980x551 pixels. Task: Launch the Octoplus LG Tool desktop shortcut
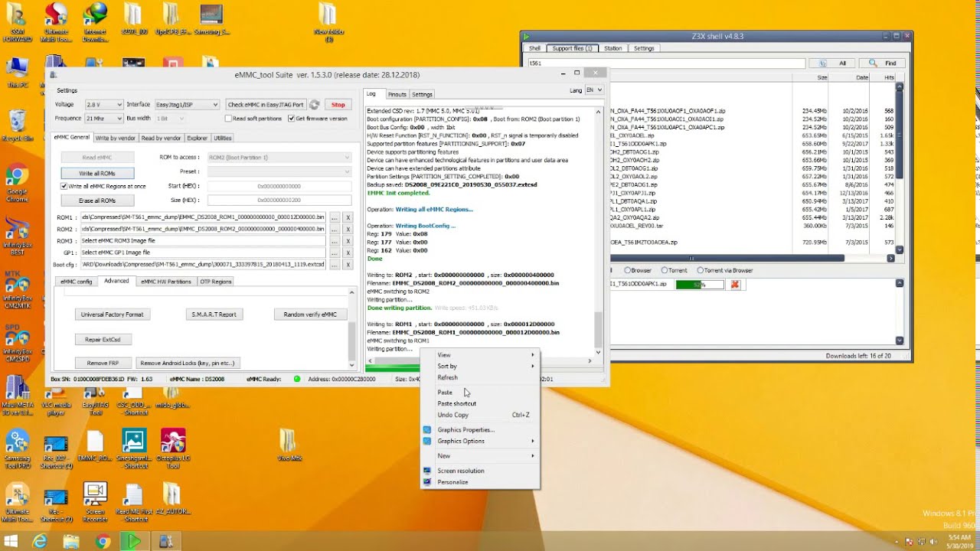tap(173, 448)
